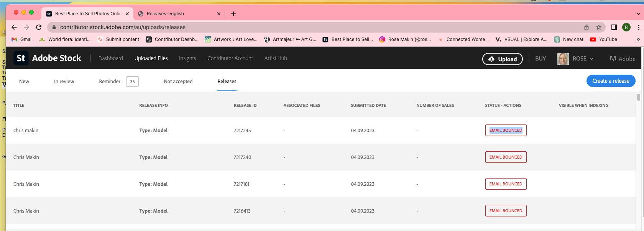Viewport: 644px width, 231px height.
Task: Open the Artmajeur bookmark
Action: (x=290, y=39)
